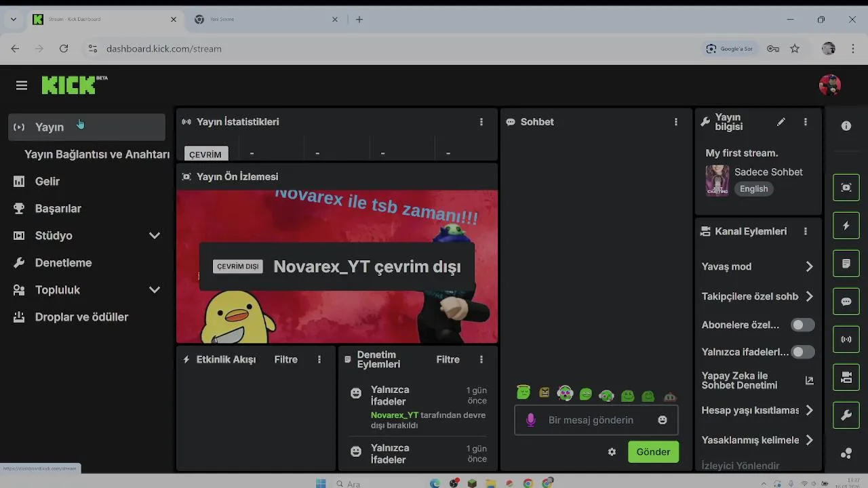Open Etkinlik Akışı three-dot options
Screen dimensions: 868x488
[319, 359]
